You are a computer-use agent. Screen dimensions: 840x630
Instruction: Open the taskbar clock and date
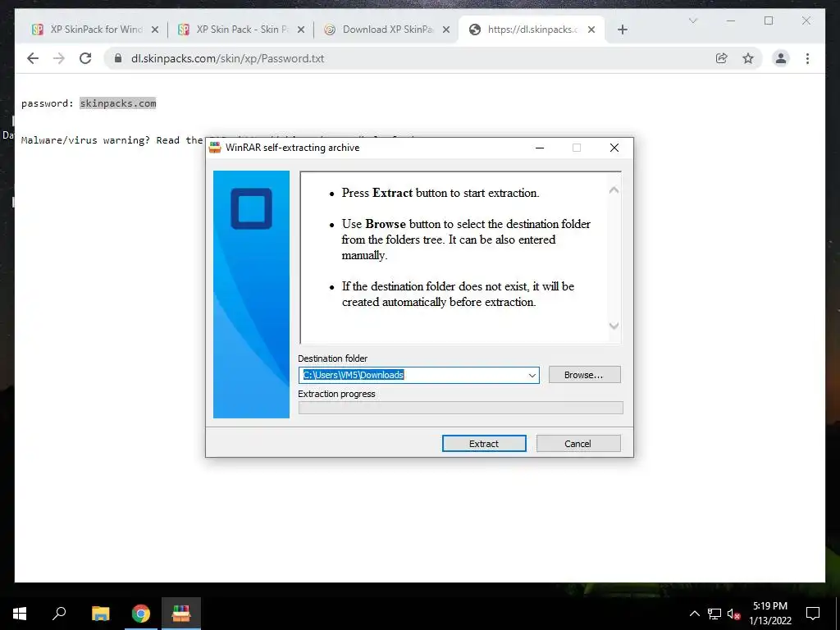770,614
